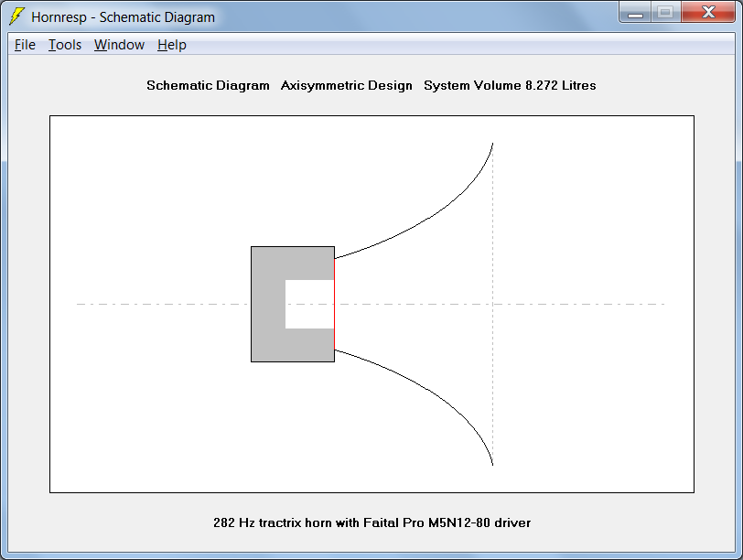Screen dimensions: 743x560
Task: Open the File menu
Action: pyautogui.click(x=25, y=45)
